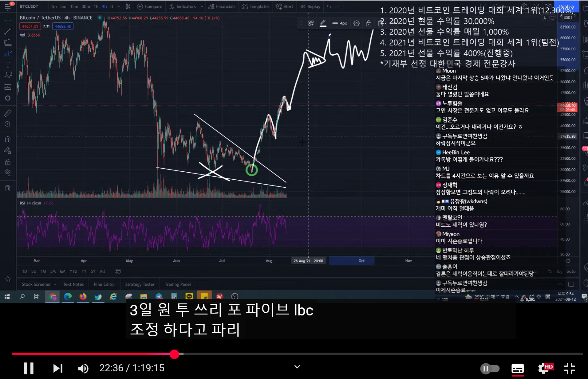Viewport: 588px width, 379px height.
Task: Open the Windows Start menu
Action: coord(7,296)
